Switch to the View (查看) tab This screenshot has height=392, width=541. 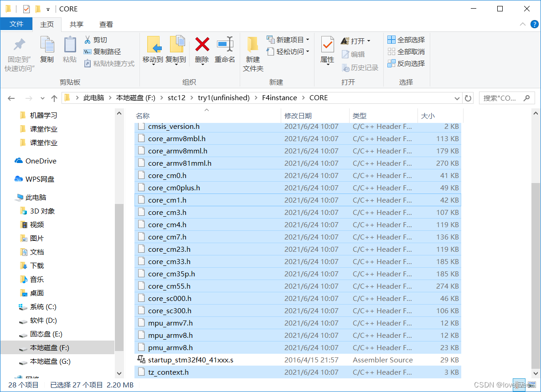(x=106, y=24)
